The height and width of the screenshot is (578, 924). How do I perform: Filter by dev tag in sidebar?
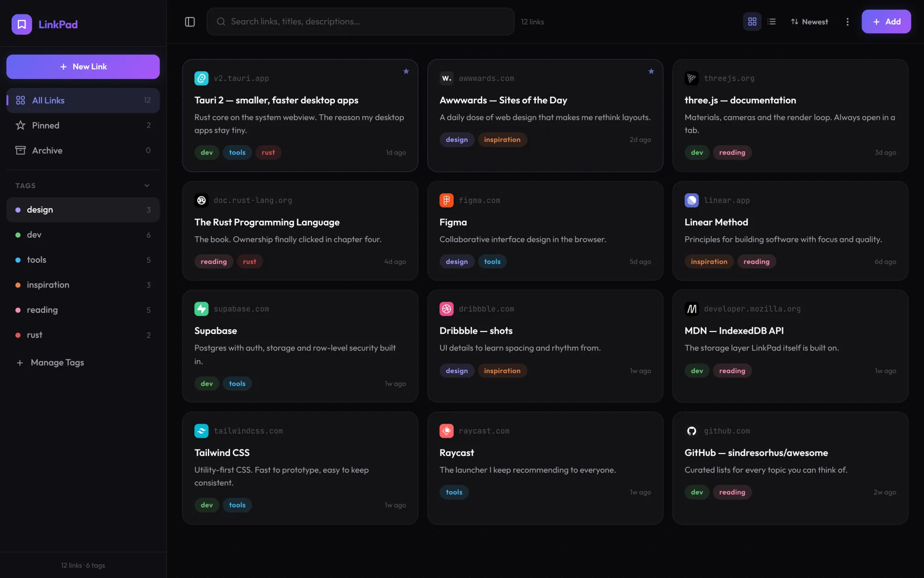(x=83, y=235)
